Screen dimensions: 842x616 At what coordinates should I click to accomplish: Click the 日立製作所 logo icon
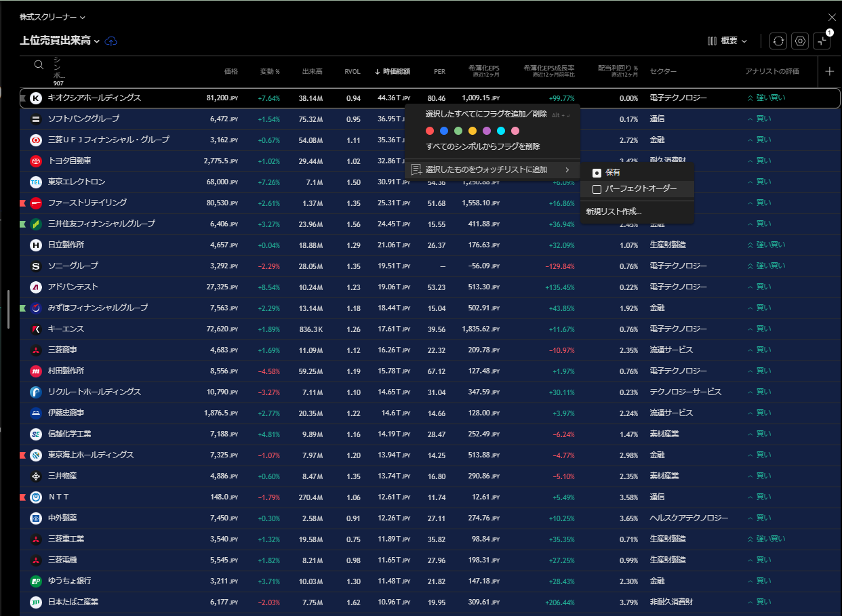(x=36, y=245)
